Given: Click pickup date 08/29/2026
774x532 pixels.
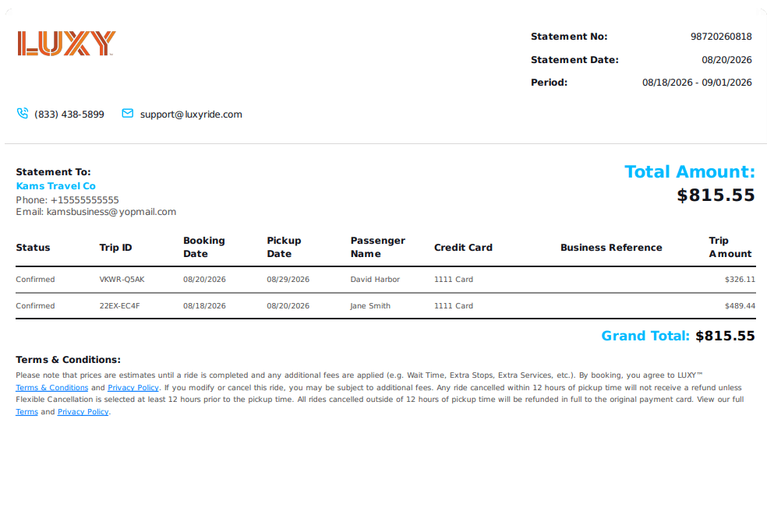Looking at the screenshot, I should (x=288, y=280).
